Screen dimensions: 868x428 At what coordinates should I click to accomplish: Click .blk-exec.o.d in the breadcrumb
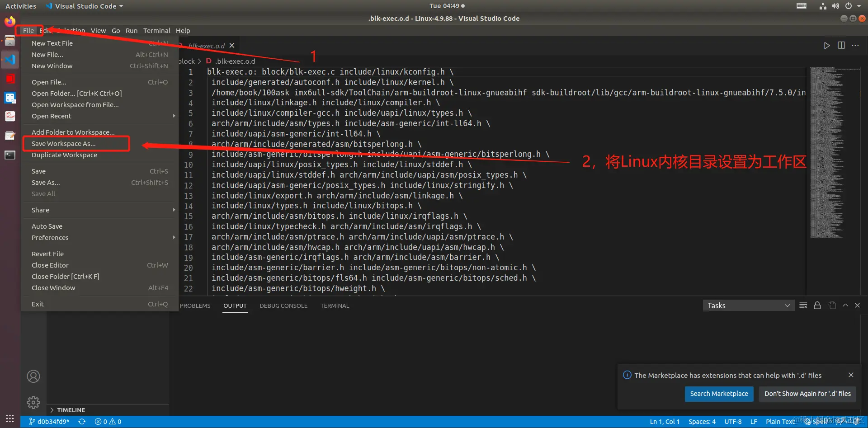click(x=235, y=61)
